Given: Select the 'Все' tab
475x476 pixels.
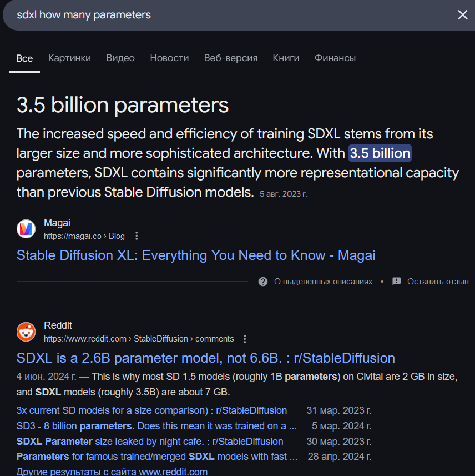Looking at the screenshot, I should pos(24,58).
